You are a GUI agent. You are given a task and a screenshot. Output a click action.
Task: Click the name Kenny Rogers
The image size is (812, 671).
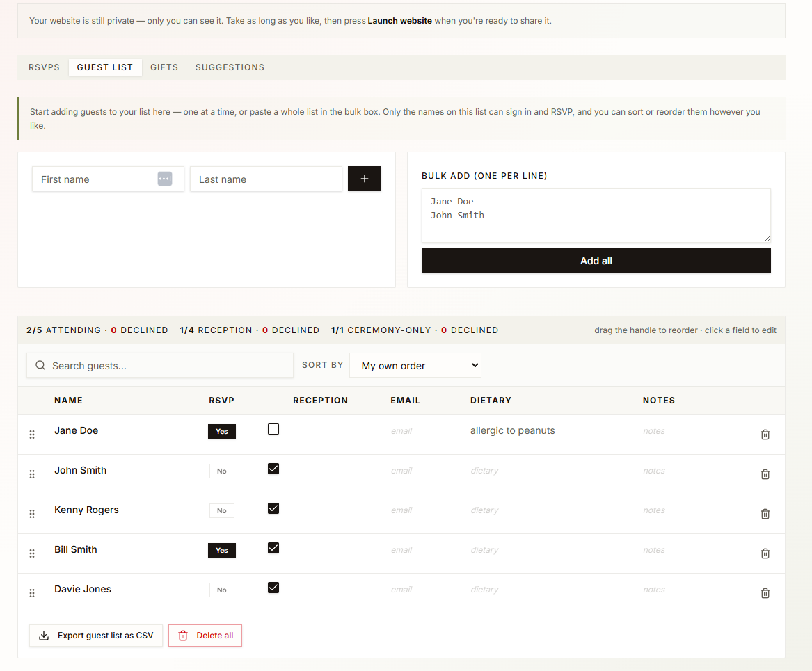[86, 510]
